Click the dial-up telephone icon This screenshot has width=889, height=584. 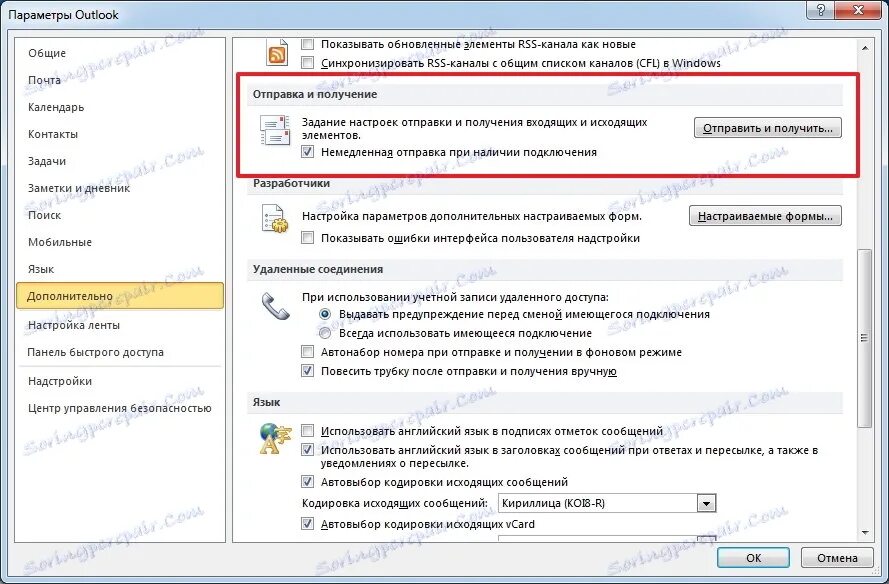(x=276, y=306)
